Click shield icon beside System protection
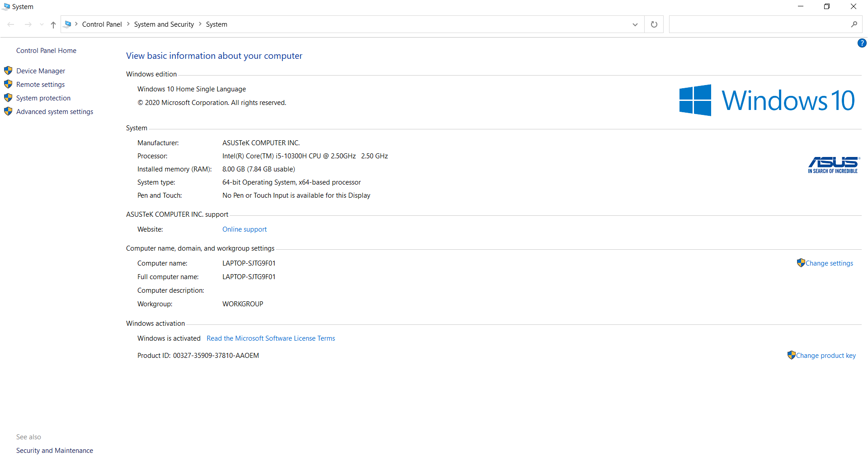Screen dimensions: 868x466 (x=8, y=98)
